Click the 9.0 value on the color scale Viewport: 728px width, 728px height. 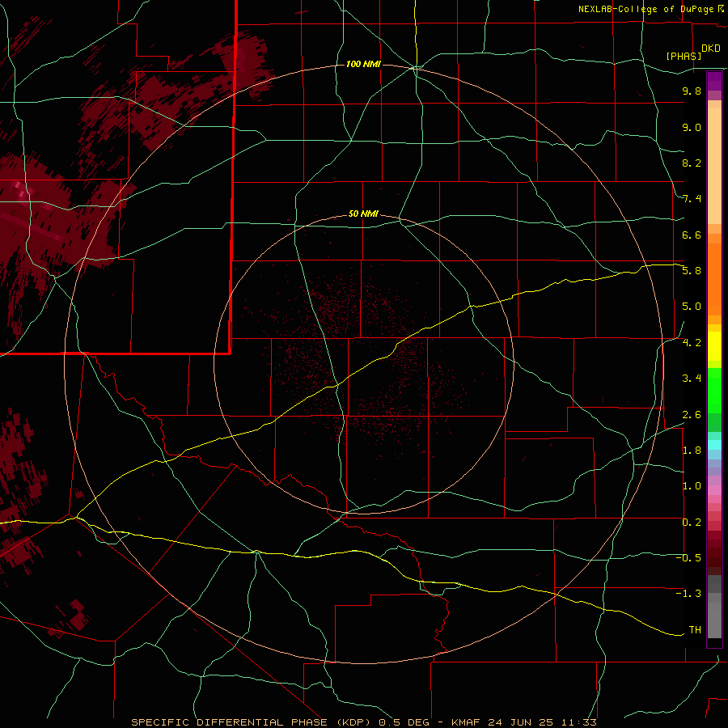[x=692, y=127]
